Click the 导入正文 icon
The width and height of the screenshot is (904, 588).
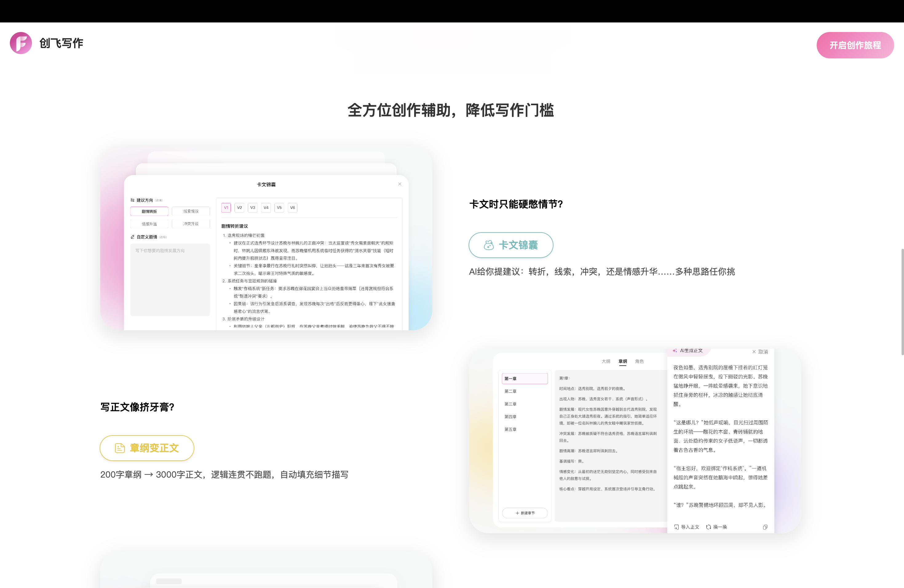[x=676, y=527]
